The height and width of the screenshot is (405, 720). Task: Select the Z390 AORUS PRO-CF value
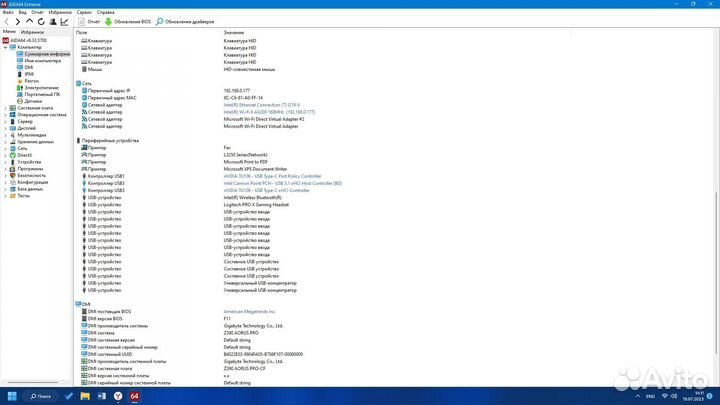244,369
